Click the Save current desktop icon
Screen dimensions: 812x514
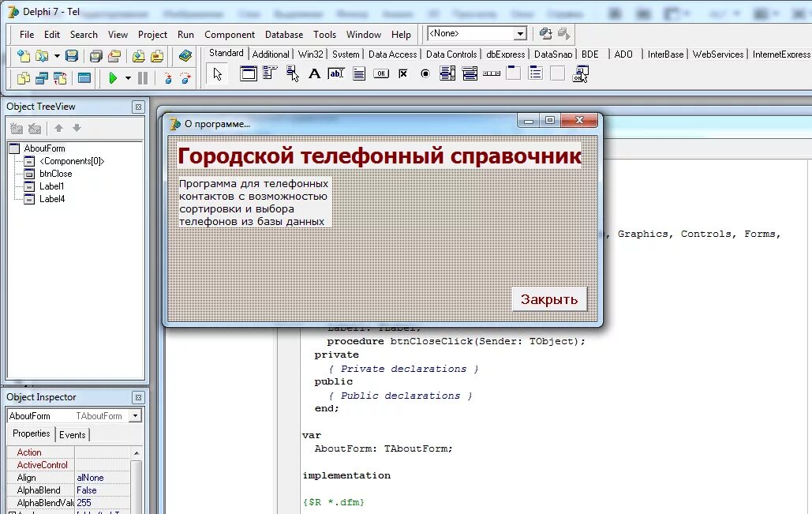(x=545, y=34)
